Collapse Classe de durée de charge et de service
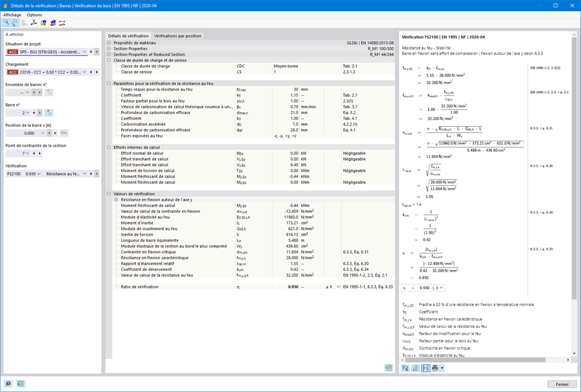The image size is (581, 392). (x=109, y=60)
